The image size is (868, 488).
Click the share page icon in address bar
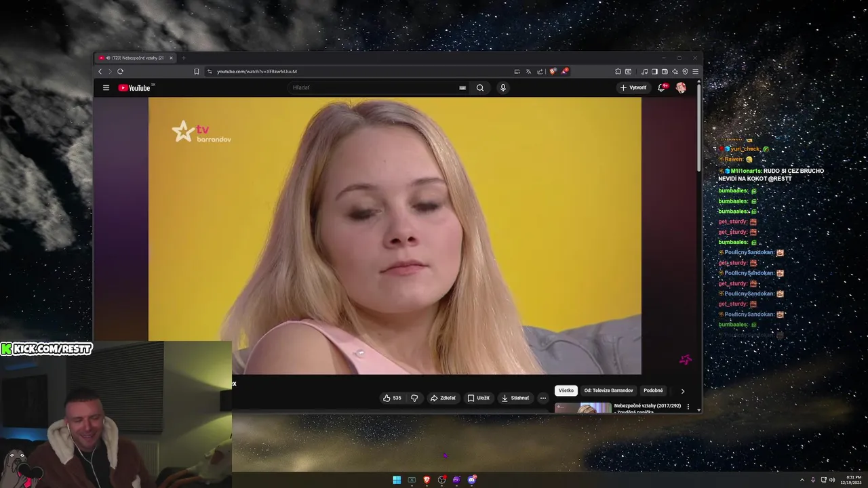point(540,71)
